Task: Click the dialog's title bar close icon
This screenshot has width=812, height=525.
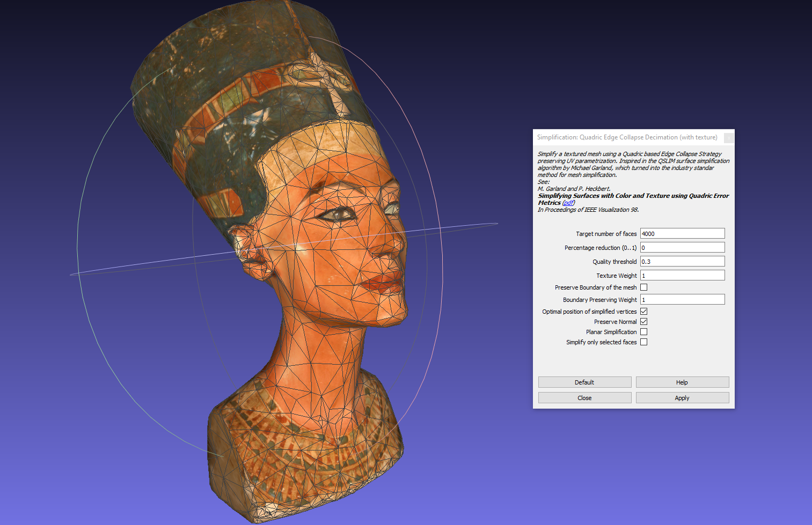Action: pos(729,138)
